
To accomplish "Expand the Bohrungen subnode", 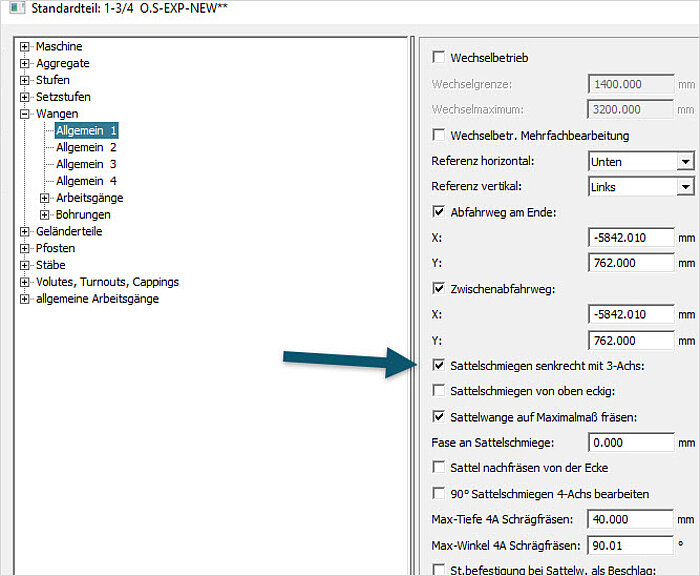I will pos(45,215).
